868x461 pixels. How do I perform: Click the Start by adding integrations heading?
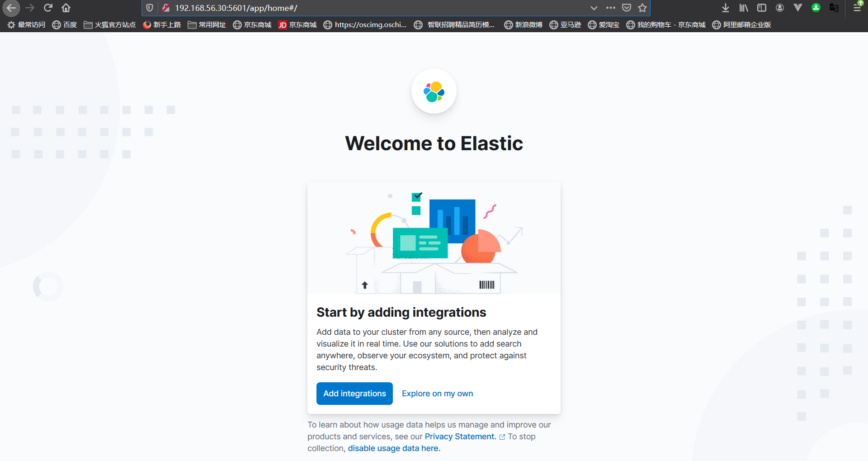401,313
